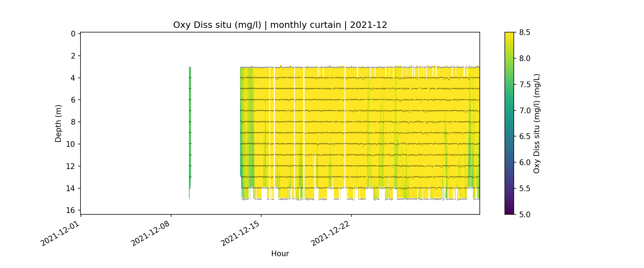Pick the dark purple bottom of colorbar
Screen dimensions: 644x268
click(x=509, y=212)
